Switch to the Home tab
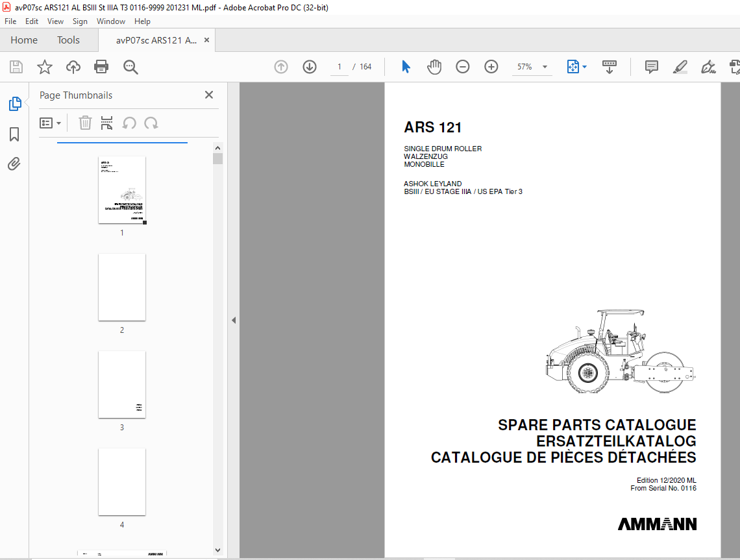Viewport: 740px width, 560px height. click(x=24, y=40)
